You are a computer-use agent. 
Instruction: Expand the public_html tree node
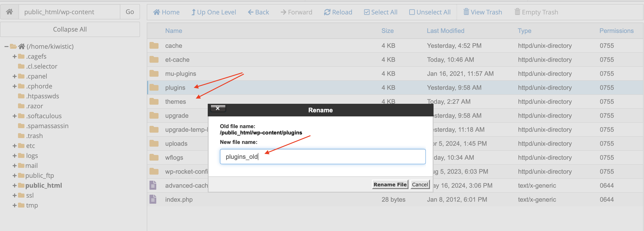pos(14,185)
